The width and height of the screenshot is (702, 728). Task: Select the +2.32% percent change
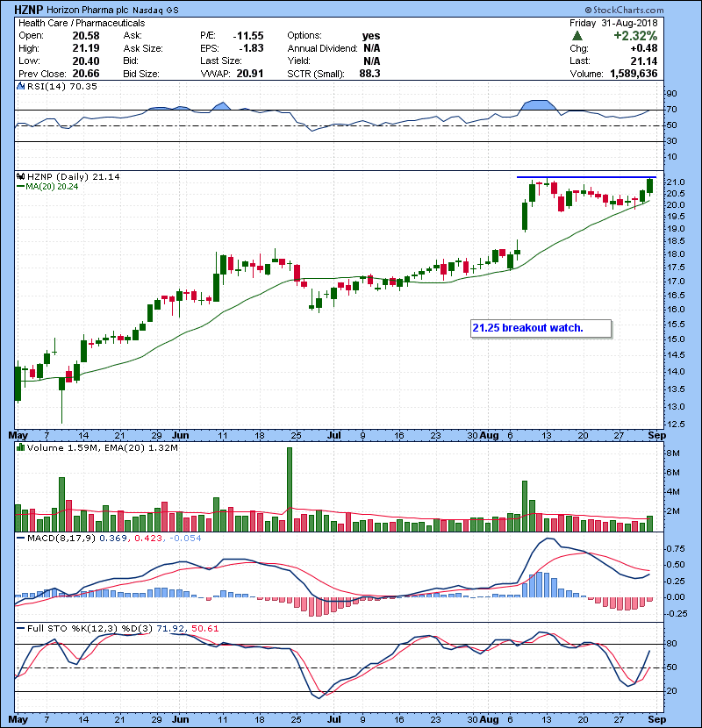coord(635,36)
